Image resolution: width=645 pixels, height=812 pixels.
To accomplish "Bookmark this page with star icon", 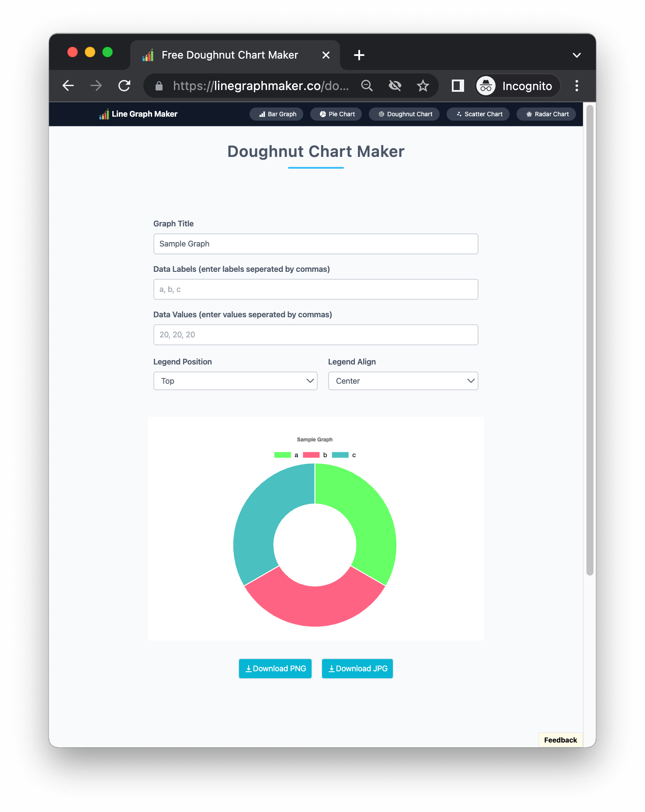I will [x=423, y=86].
